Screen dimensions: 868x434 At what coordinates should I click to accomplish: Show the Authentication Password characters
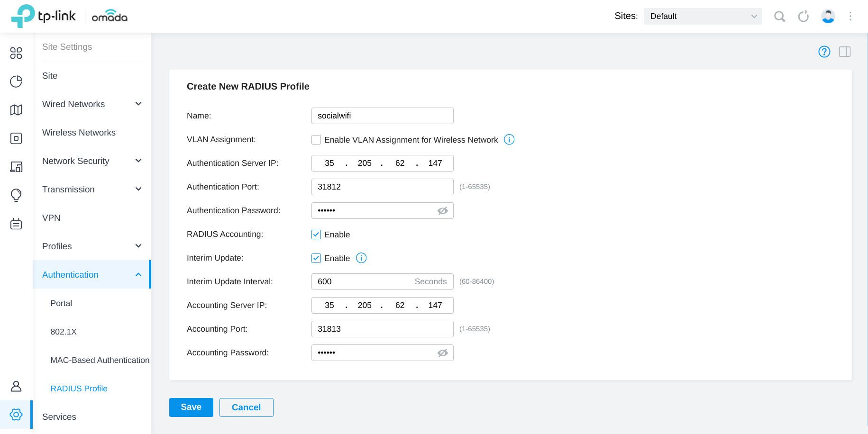pos(442,211)
